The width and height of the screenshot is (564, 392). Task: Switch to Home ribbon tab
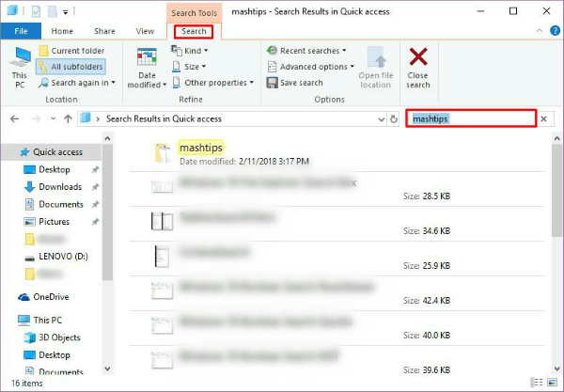(x=62, y=31)
